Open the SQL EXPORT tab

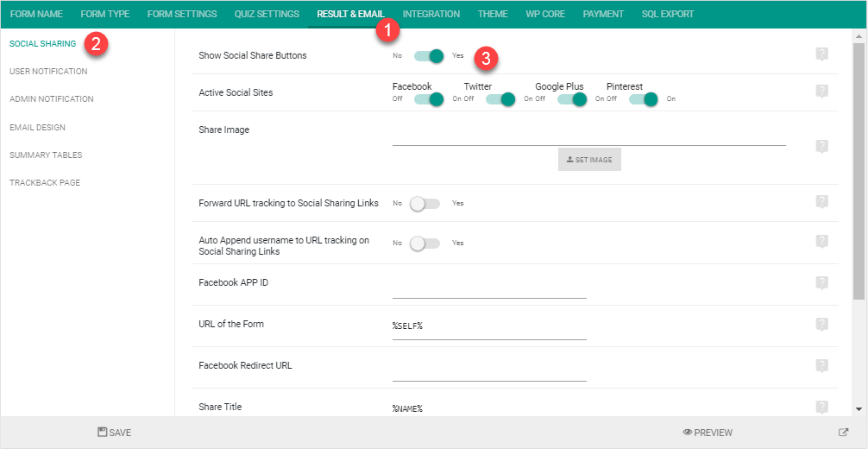[668, 15]
